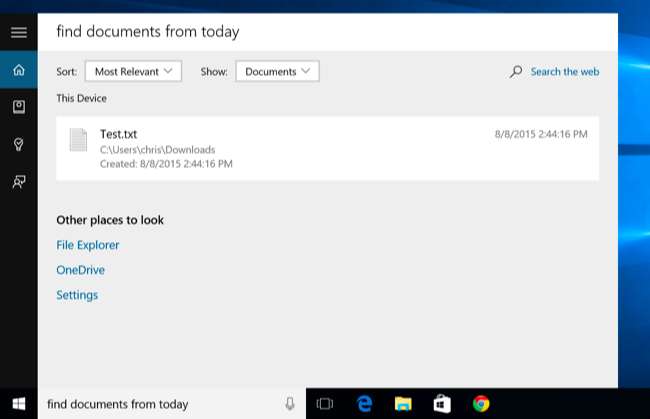Click the Settings link under Other places
The image size is (650, 419).
coord(77,295)
